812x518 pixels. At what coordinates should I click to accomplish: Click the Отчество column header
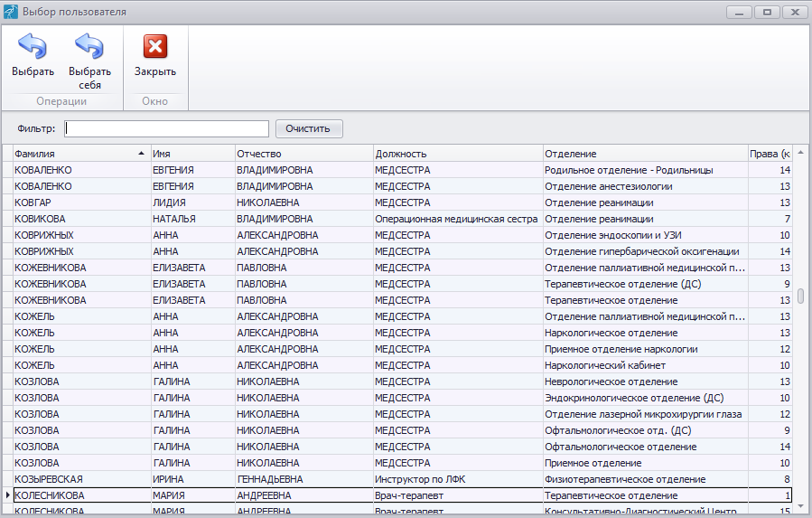tap(303, 154)
